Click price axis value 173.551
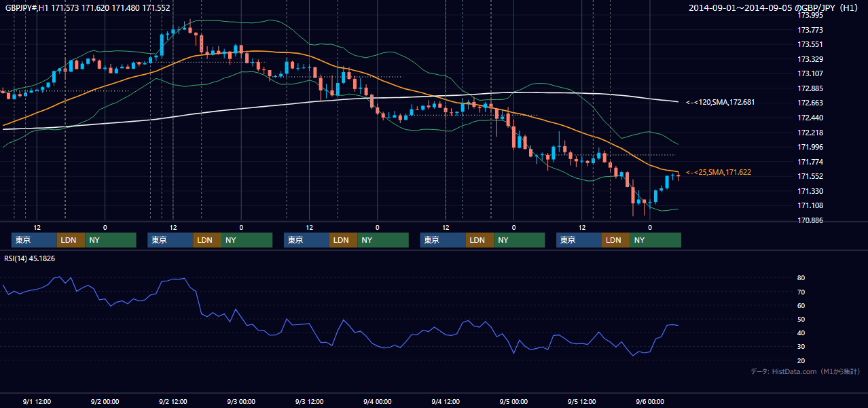The image size is (868, 408). [x=810, y=44]
